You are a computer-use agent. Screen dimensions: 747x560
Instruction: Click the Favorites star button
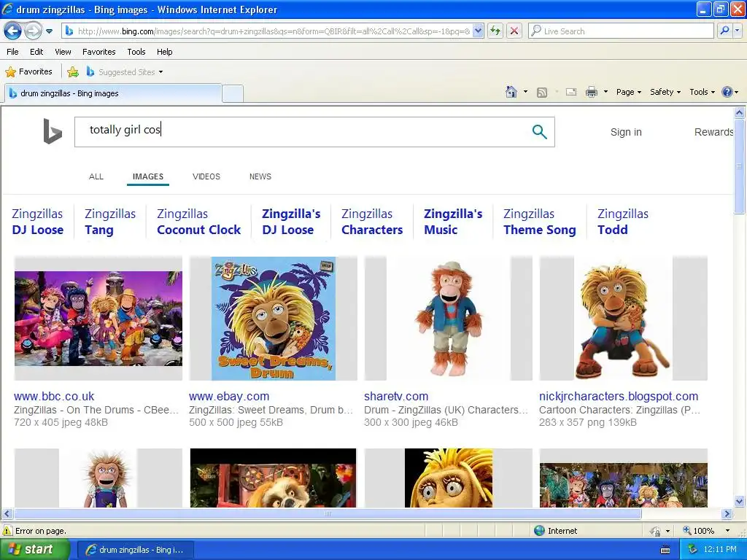pyautogui.click(x=28, y=72)
